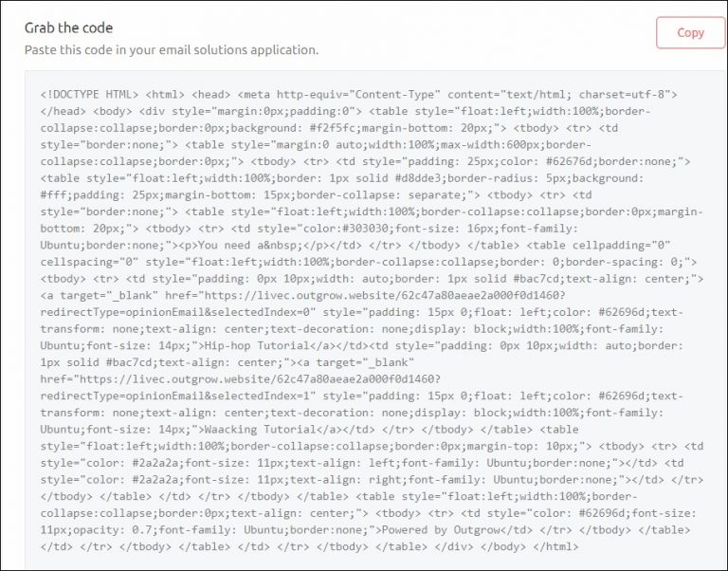The height and width of the screenshot is (571, 728).
Task: Click the <!DOCTYPE HTML> tag in the code
Action: point(90,94)
